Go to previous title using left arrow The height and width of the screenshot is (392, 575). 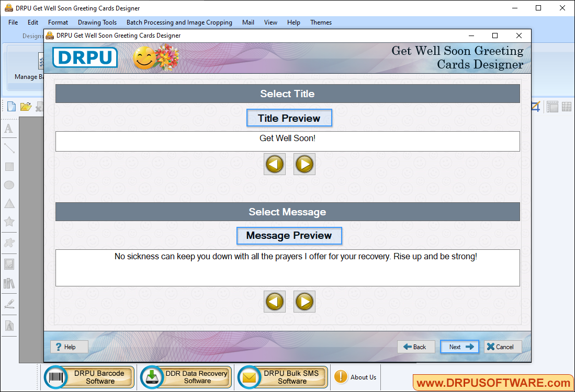(275, 164)
